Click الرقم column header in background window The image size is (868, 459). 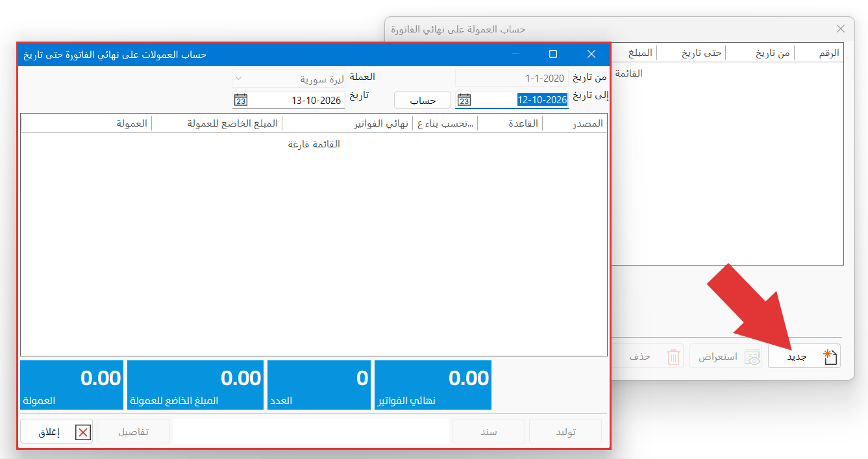(819, 53)
